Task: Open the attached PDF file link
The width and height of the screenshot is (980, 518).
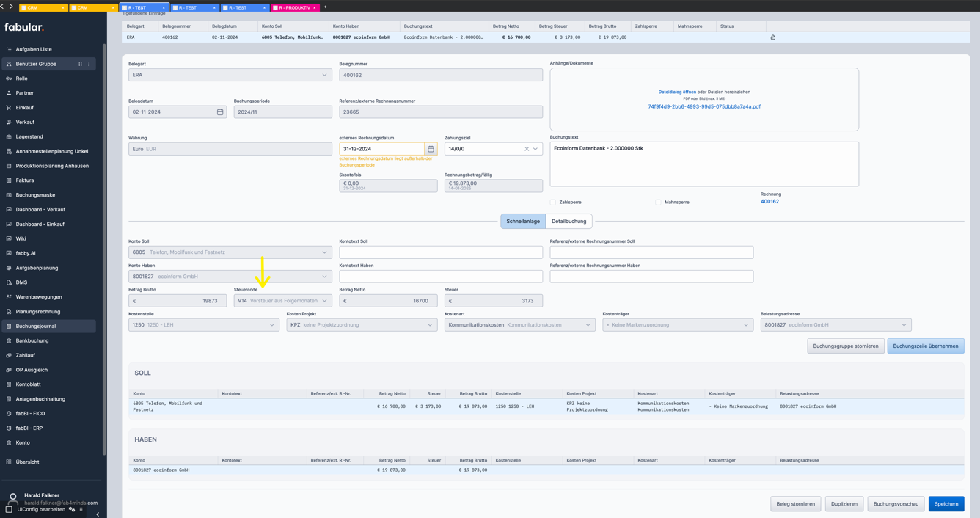Action: click(x=703, y=106)
